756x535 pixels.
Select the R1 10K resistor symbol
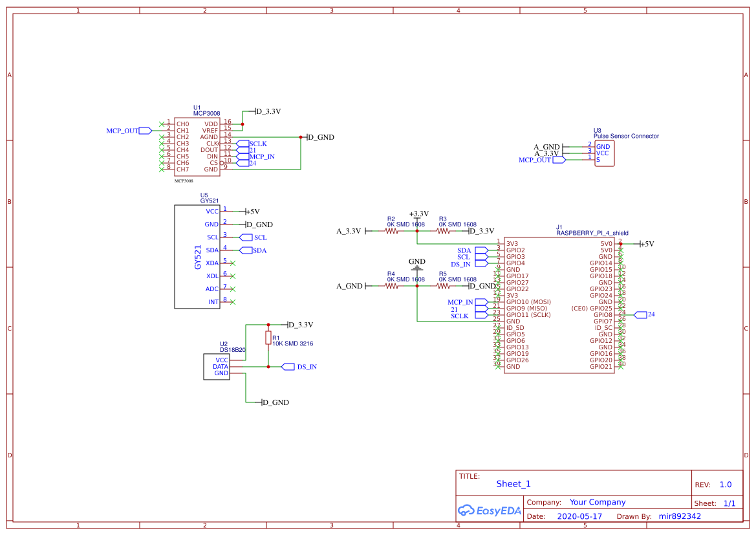(x=268, y=338)
